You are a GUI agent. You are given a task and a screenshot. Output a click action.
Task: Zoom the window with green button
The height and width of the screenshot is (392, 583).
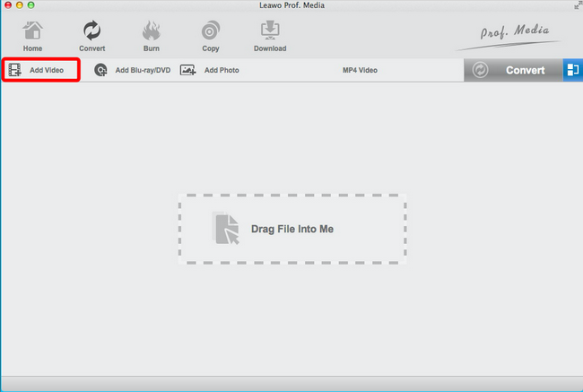pyautogui.click(x=31, y=5)
